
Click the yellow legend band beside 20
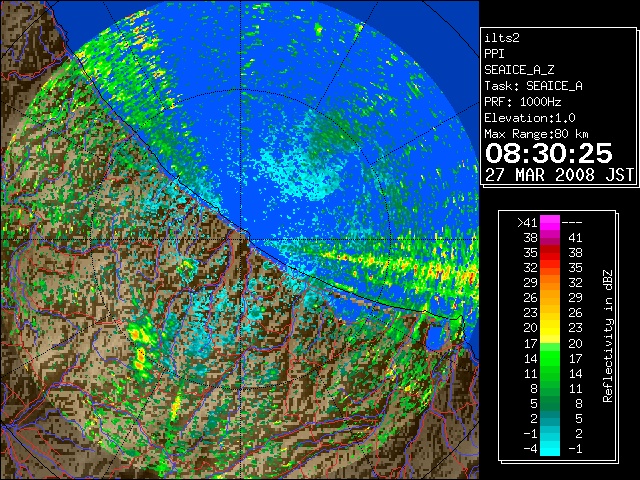[550, 328]
